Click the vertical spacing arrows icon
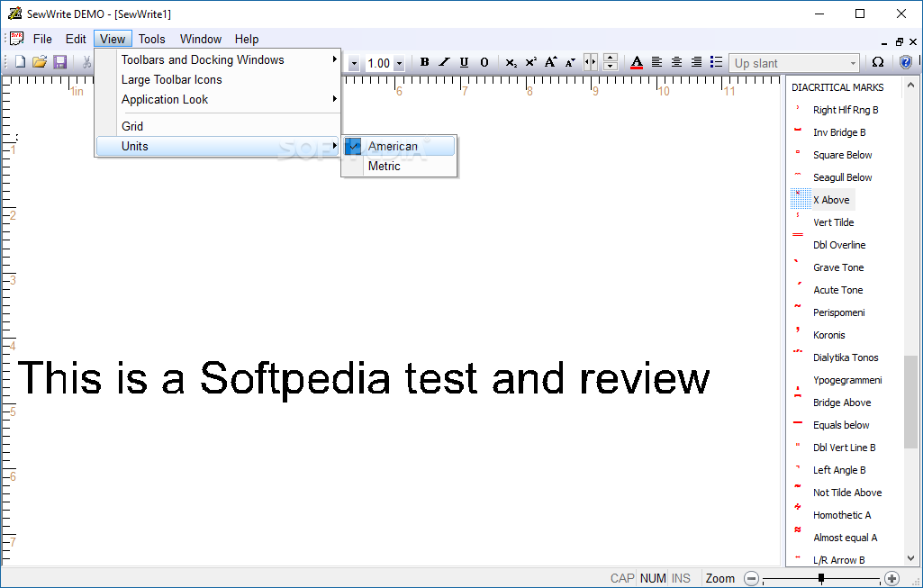This screenshot has height=588, width=923. 611,62
